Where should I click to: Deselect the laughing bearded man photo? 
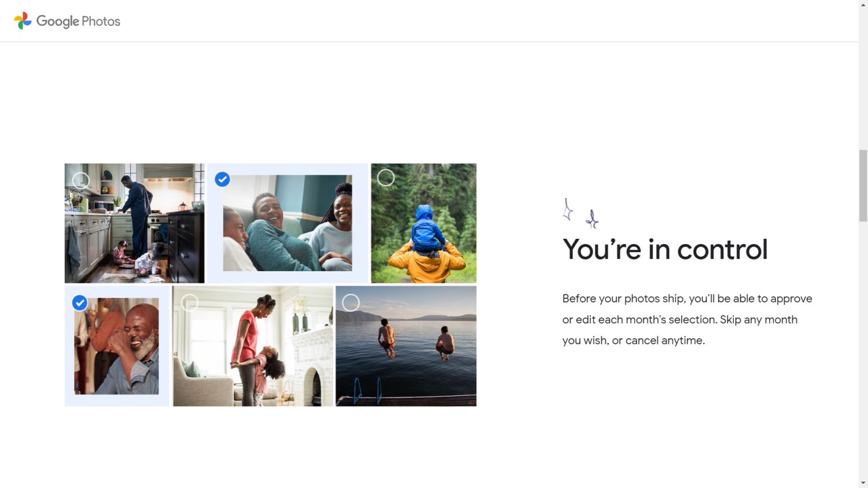80,302
